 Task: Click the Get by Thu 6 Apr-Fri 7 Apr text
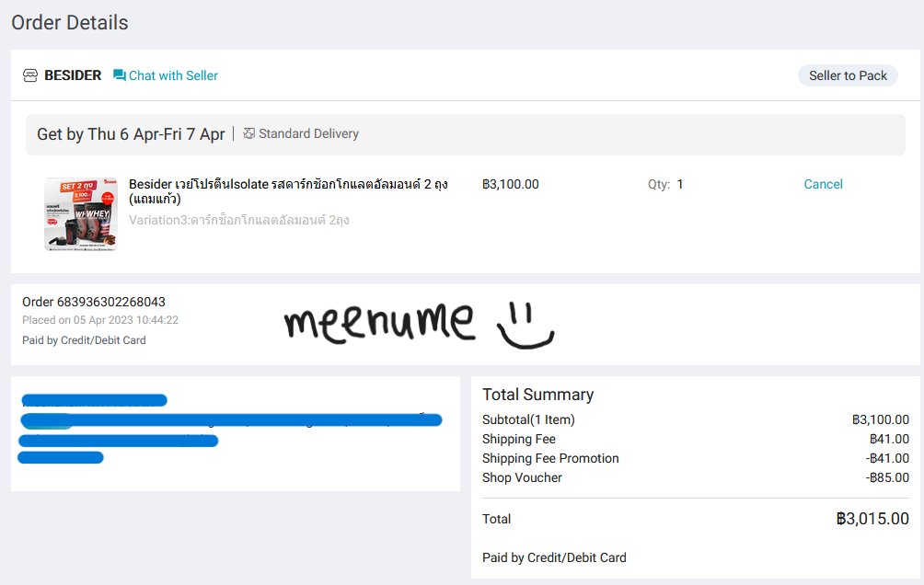(131, 134)
